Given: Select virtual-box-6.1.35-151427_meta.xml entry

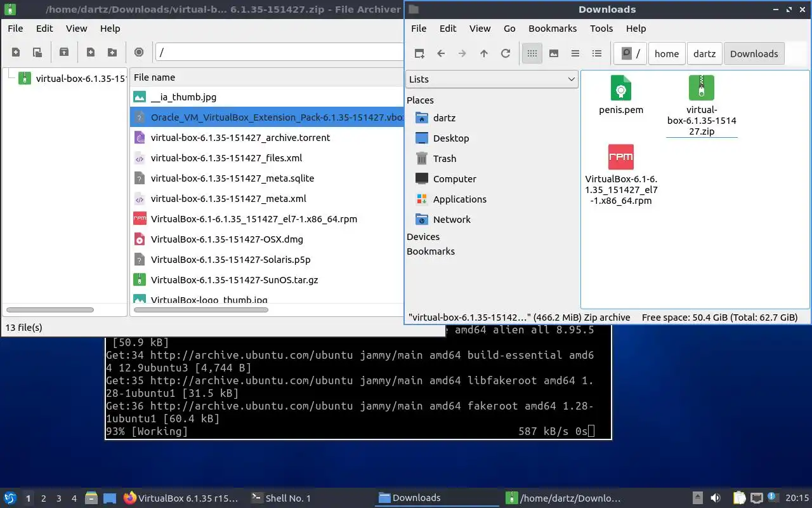Looking at the screenshot, I should 267,199.
